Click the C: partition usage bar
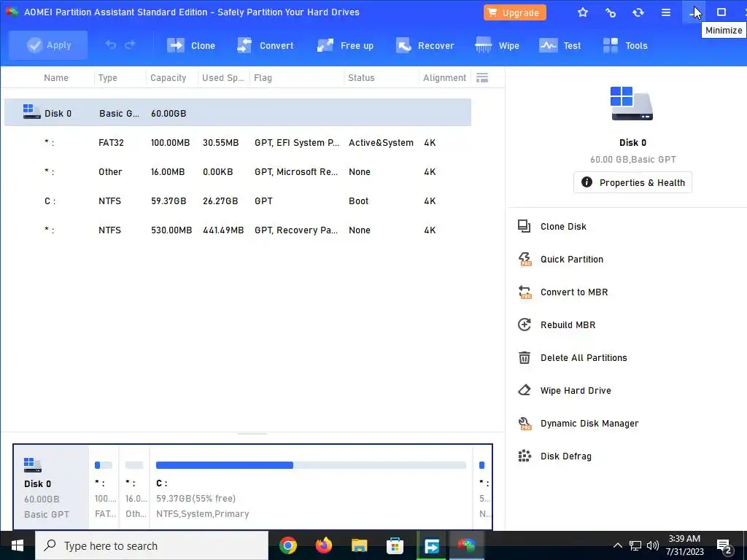Screen dimensions: 747x560 pyautogui.click(x=311, y=465)
